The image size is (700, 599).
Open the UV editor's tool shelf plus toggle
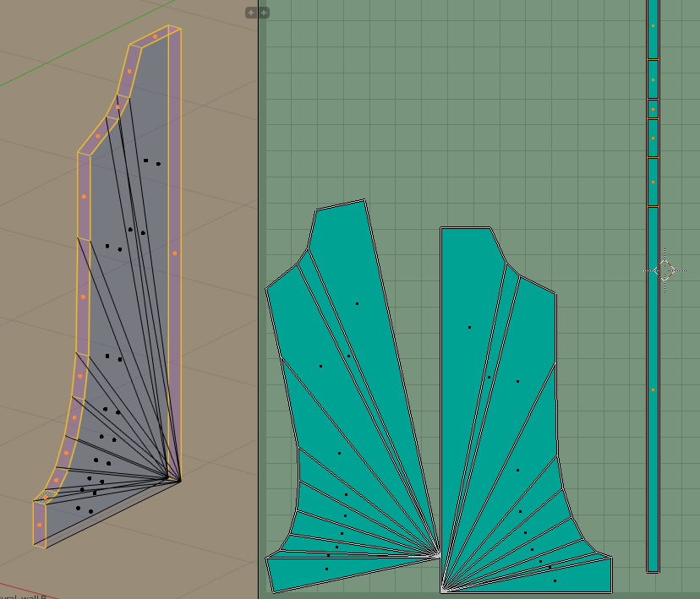click(264, 13)
